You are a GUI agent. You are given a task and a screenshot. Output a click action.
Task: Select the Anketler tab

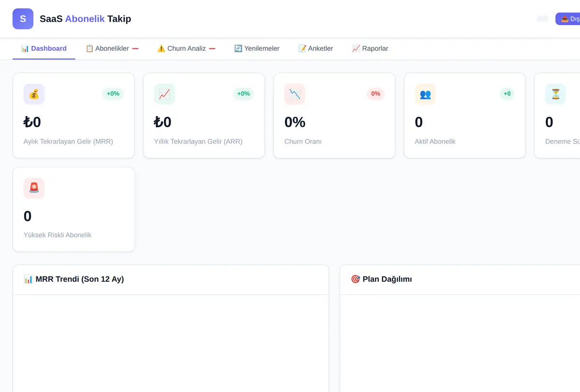tap(316, 48)
